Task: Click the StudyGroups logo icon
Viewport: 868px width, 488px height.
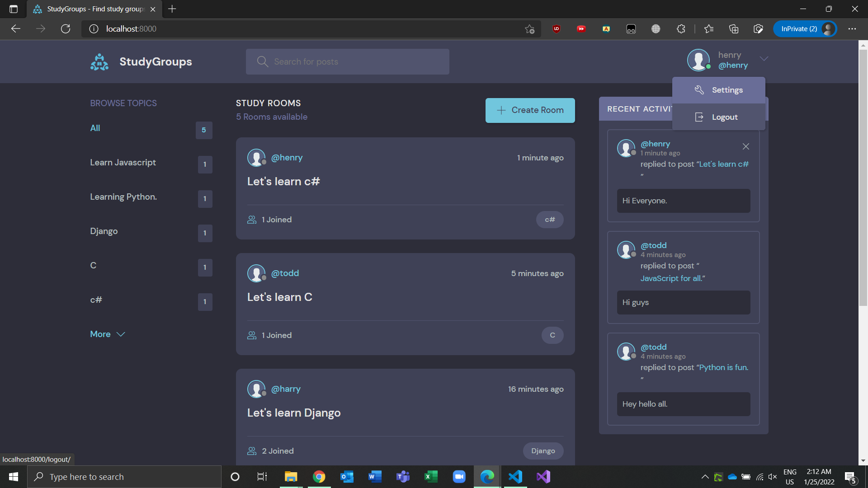Action: point(99,62)
